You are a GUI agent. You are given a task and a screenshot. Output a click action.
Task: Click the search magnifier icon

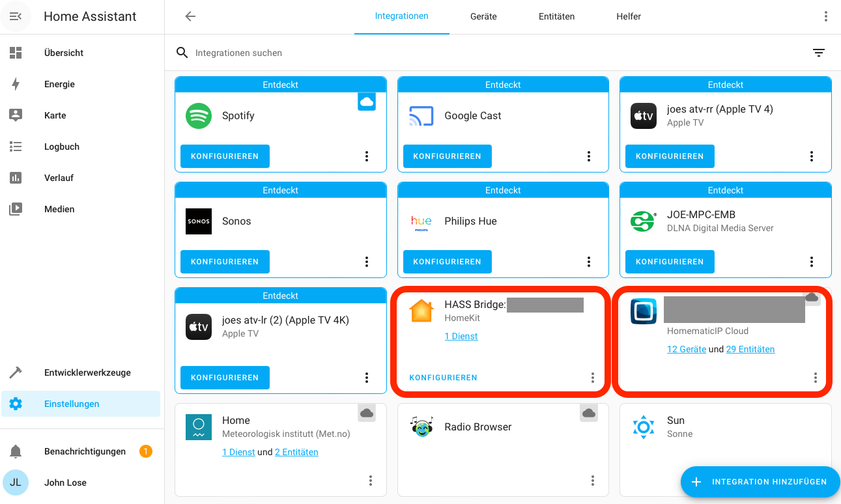(x=182, y=53)
